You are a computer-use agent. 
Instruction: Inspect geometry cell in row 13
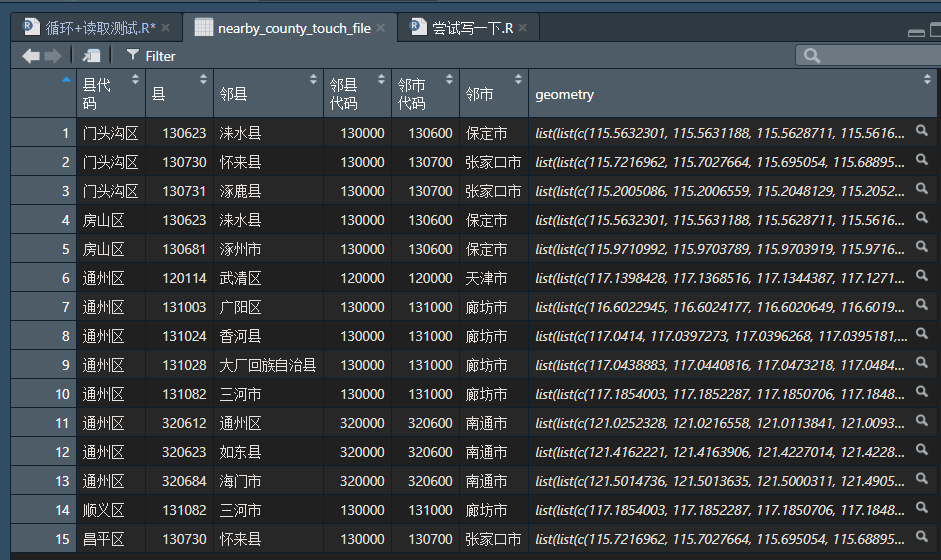[x=922, y=478]
